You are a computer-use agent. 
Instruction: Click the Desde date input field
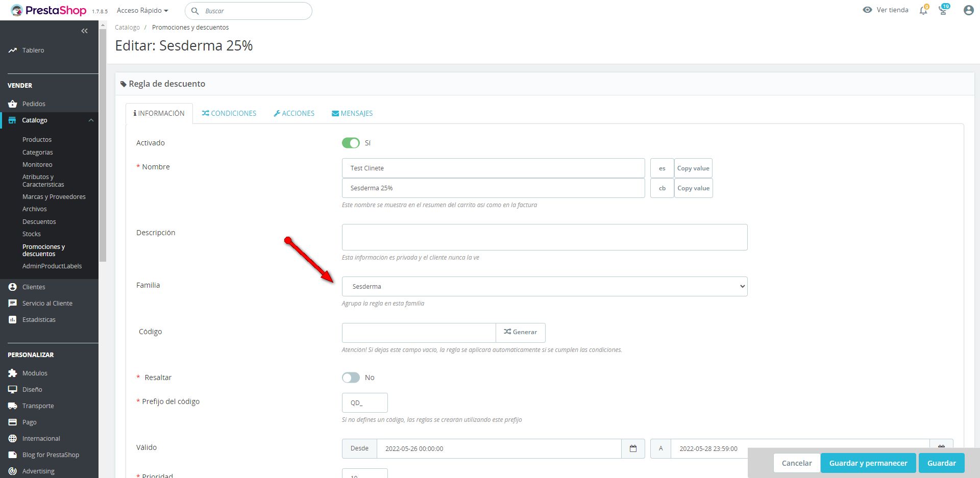click(x=499, y=449)
